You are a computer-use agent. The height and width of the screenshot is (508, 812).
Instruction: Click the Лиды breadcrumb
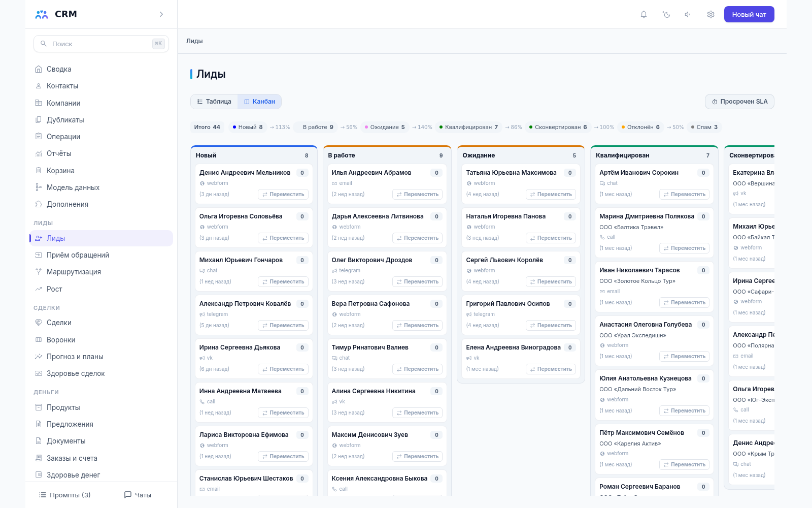point(194,41)
